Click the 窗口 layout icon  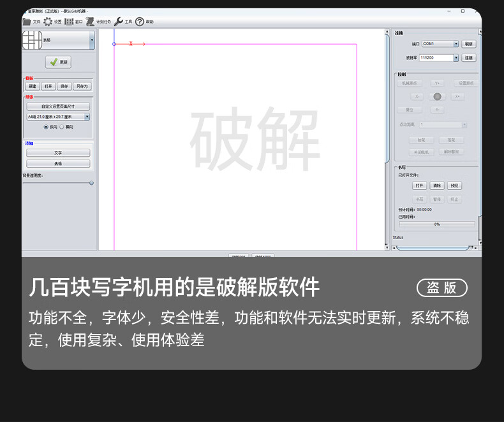click(x=69, y=22)
